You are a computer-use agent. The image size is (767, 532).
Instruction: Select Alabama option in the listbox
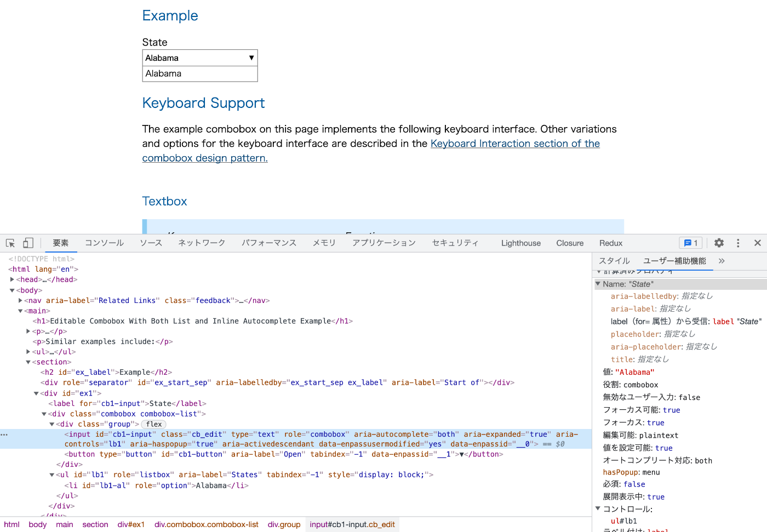[x=200, y=73]
